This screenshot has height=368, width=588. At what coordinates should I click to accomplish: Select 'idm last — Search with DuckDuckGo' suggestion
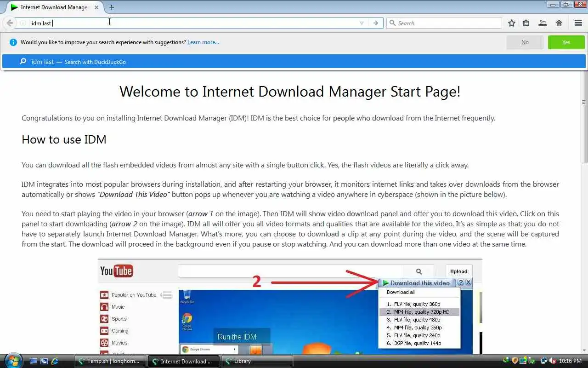pos(294,62)
